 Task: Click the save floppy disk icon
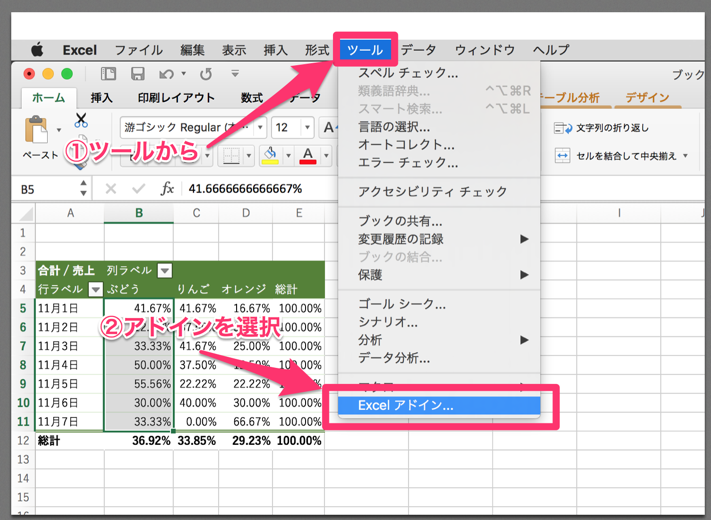[137, 74]
